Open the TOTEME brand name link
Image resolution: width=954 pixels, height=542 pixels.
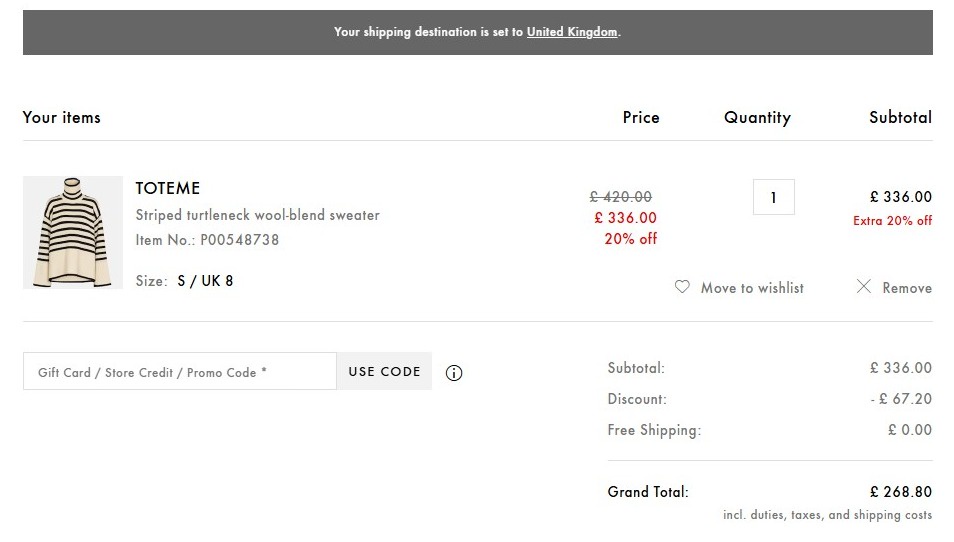[167, 188]
